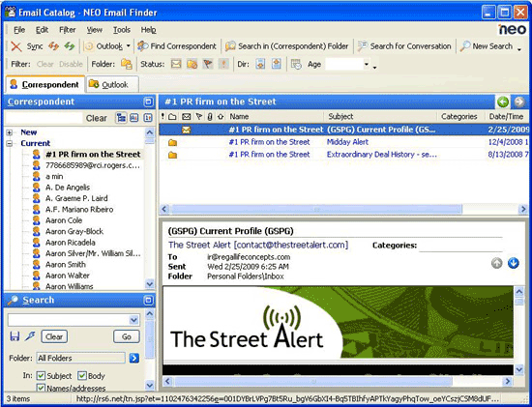Start a New Search from toolbar
532x407 pixels.
click(x=487, y=46)
